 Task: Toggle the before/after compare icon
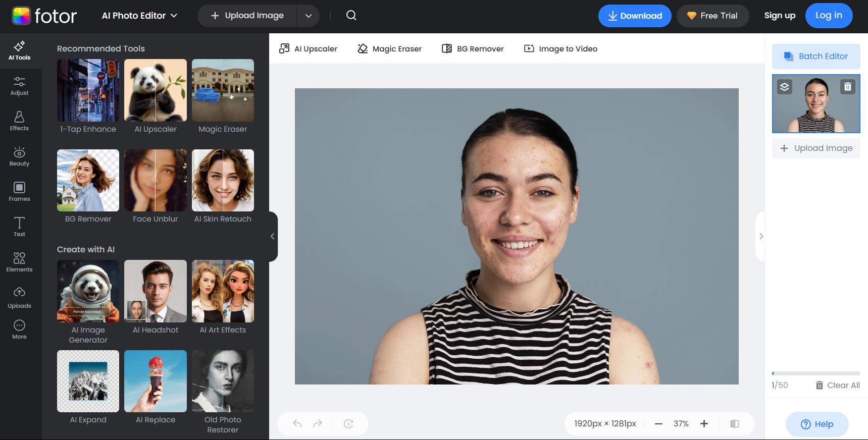735,424
